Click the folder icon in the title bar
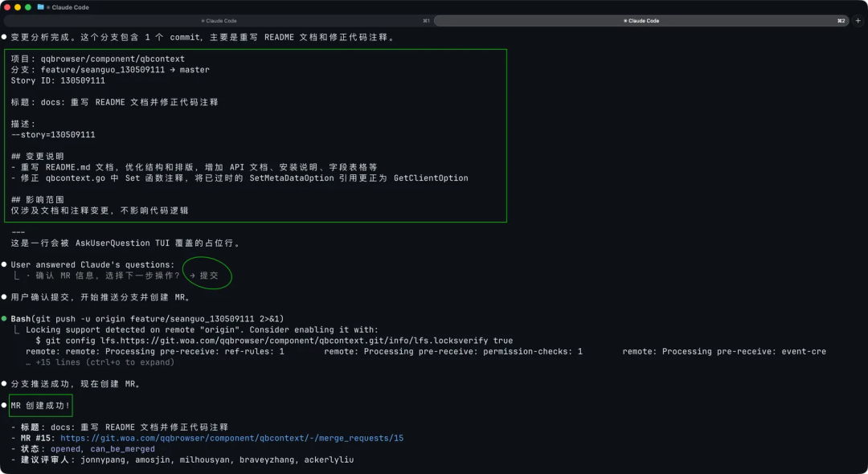The width and height of the screenshot is (868, 474). click(40, 7)
